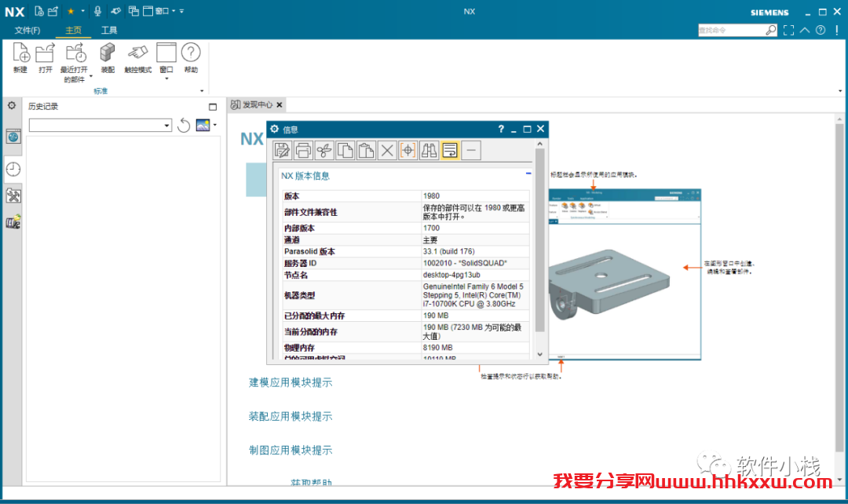Click the select-all target icon in 信息 toolbar
Screen dimensions: 848x504
click(x=408, y=150)
